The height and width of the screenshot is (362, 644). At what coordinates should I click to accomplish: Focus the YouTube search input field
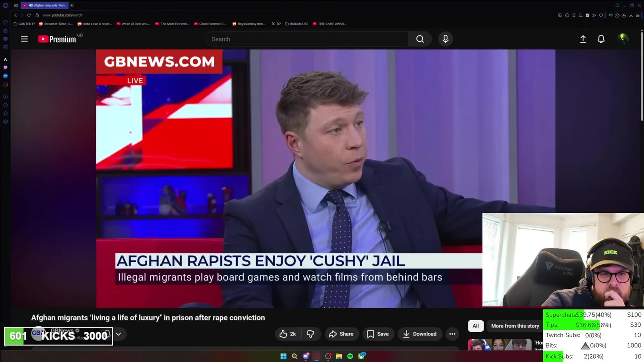307,39
